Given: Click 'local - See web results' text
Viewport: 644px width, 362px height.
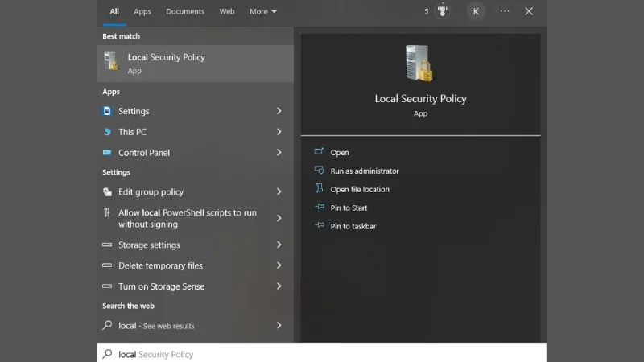Looking at the screenshot, I should pos(156,326).
